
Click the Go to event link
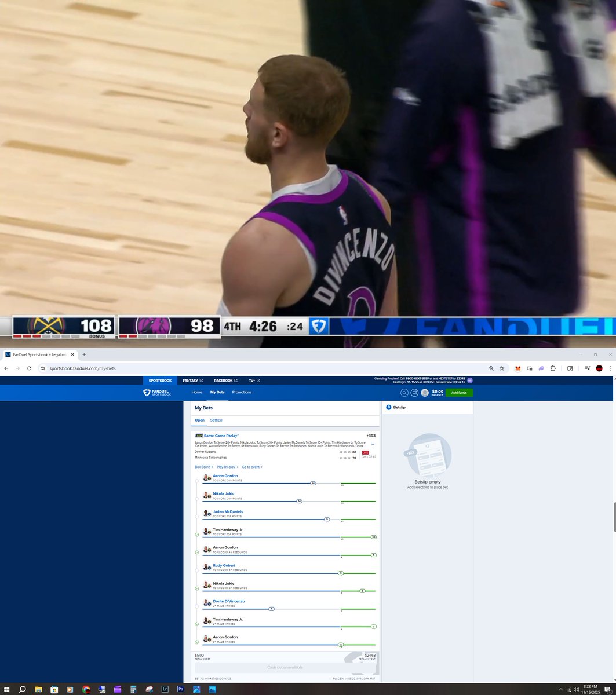(252, 467)
